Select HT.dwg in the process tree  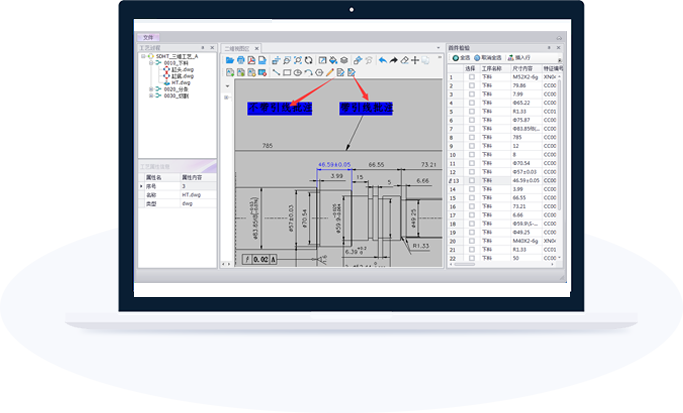(x=180, y=82)
